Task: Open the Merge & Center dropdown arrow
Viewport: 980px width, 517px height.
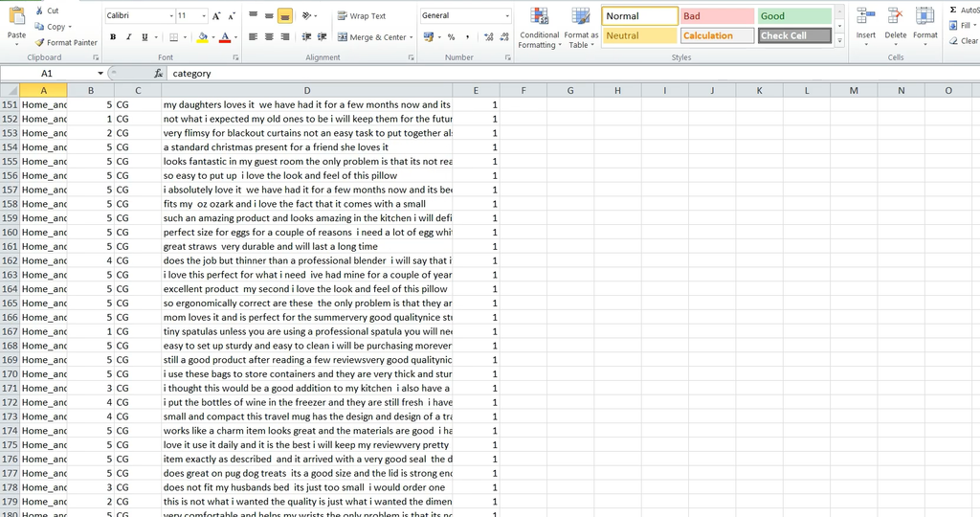Action: [412, 37]
